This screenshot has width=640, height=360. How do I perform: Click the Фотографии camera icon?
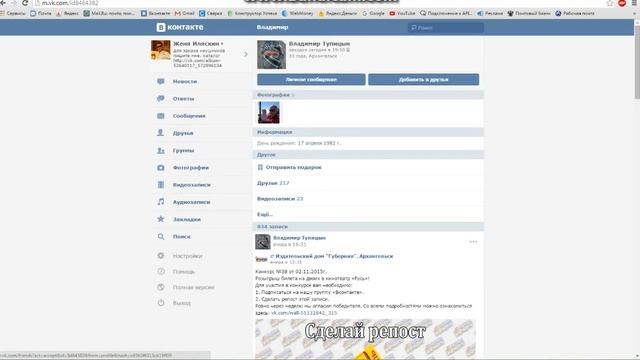coord(161,168)
